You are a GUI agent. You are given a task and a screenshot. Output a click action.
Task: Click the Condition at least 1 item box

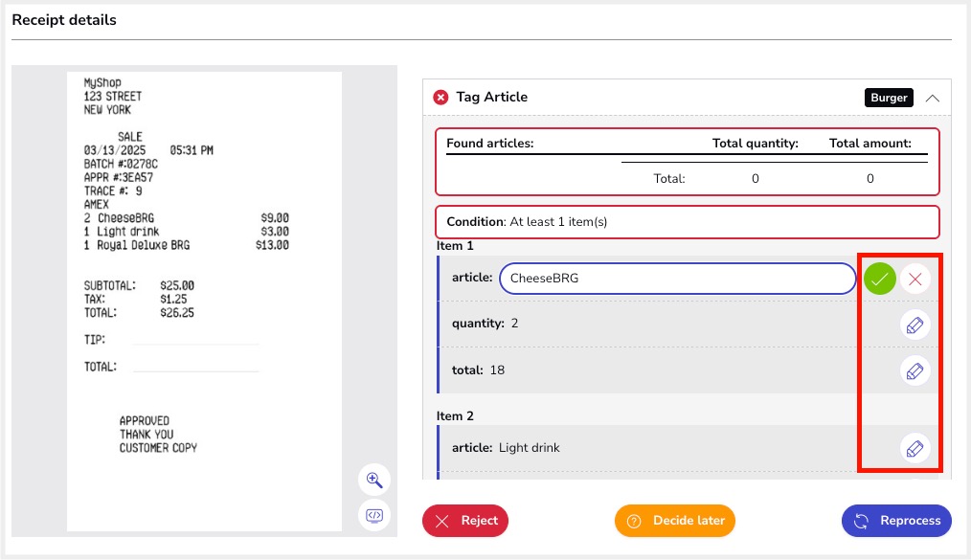687,221
